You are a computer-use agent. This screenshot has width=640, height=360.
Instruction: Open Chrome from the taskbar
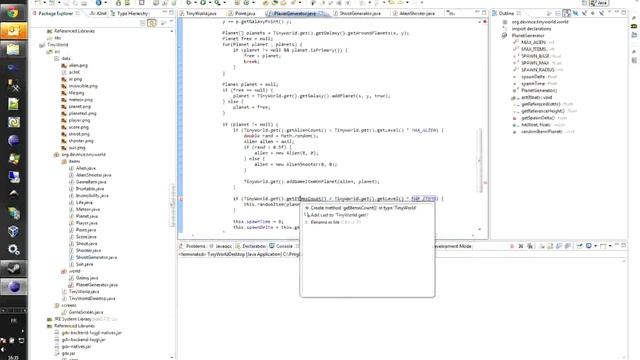pyautogui.click(x=13, y=12)
